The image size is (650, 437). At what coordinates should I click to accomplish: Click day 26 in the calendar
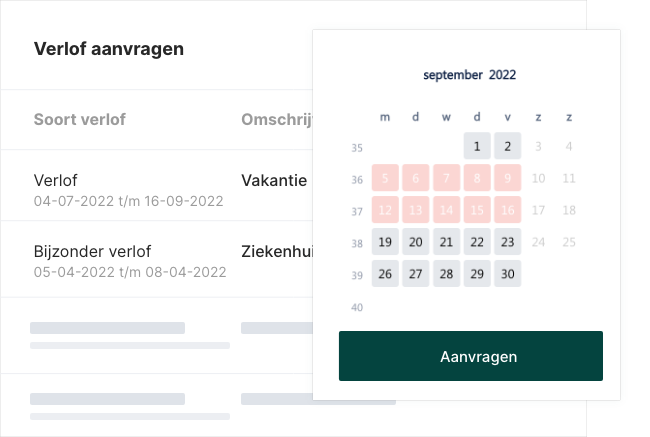[385, 274]
